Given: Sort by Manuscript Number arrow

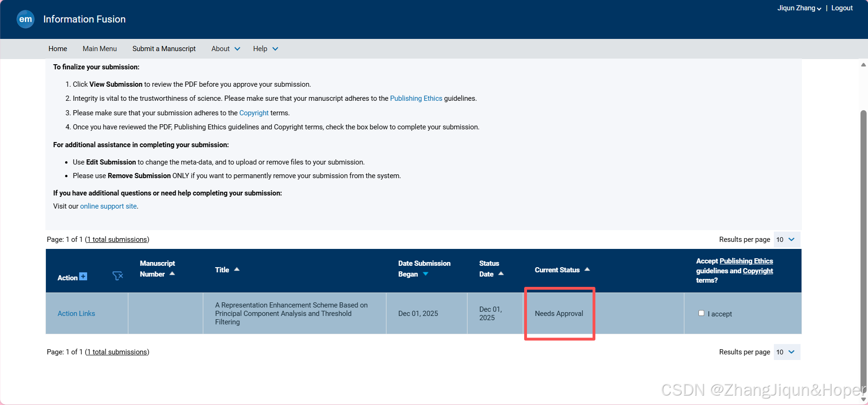Looking at the screenshot, I should (x=172, y=274).
